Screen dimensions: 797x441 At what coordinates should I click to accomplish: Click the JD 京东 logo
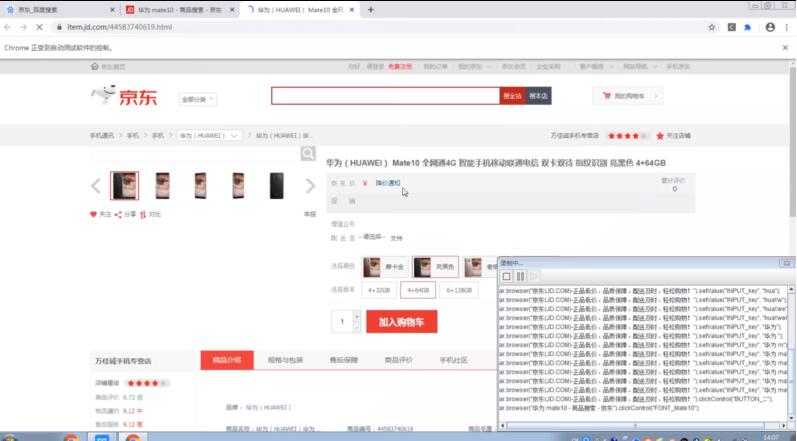point(125,96)
